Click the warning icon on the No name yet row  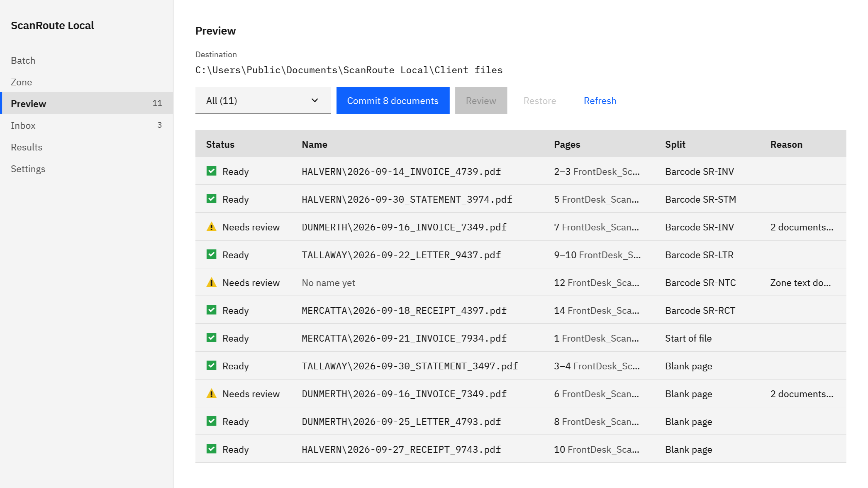(212, 282)
